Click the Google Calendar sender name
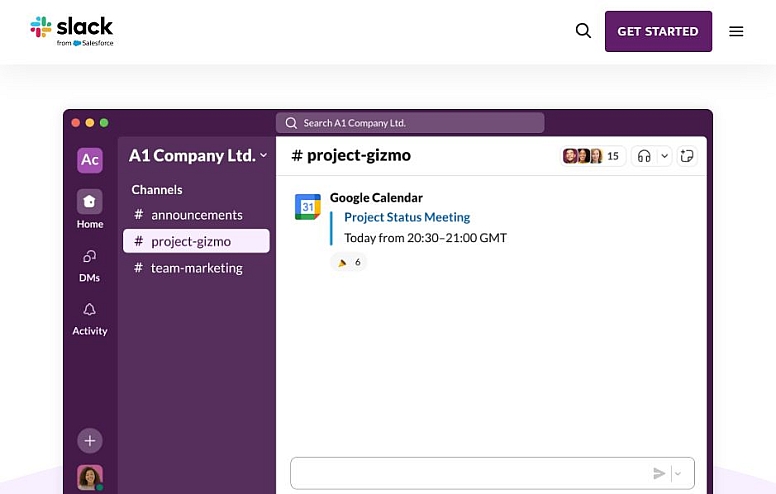The height and width of the screenshot is (494, 776). [x=376, y=198]
